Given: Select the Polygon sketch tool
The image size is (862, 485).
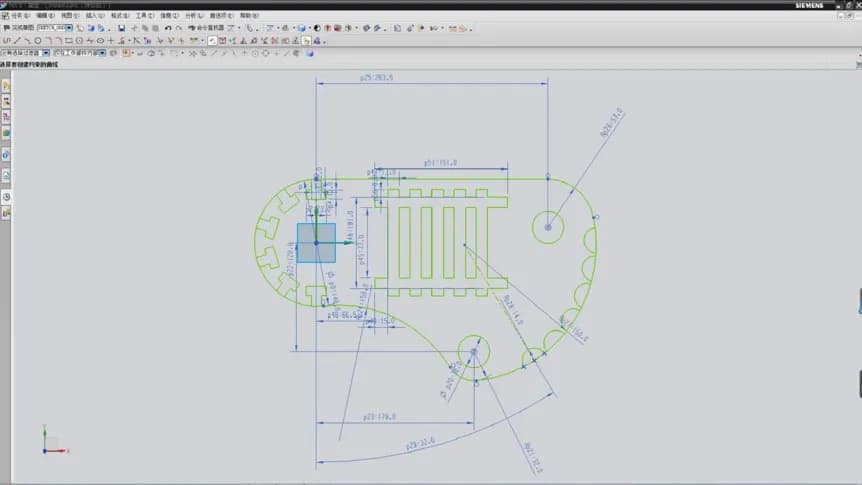Looking at the screenshot, I should (79, 41).
